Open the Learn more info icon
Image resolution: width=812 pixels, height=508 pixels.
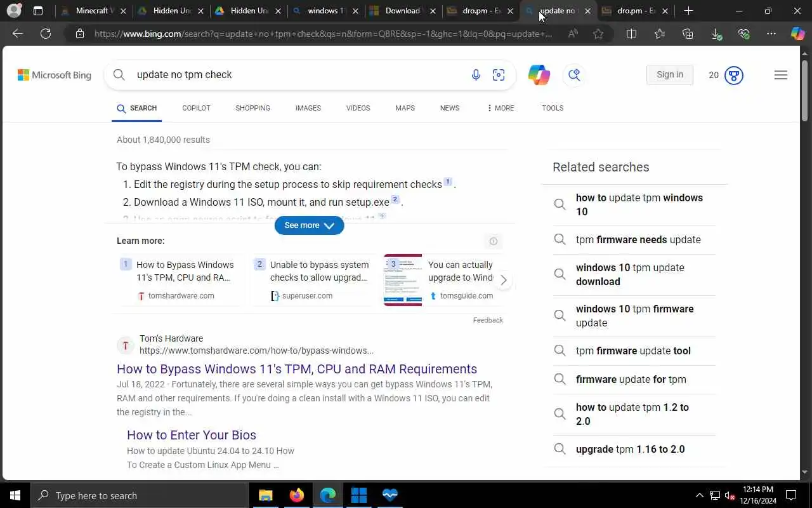coord(494,241)
